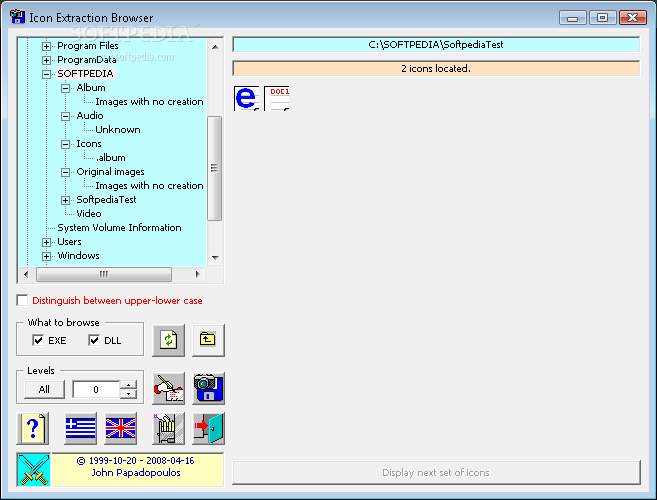Select the ProgramData folder label
The image size is (657, 500).
coord(87,60)
